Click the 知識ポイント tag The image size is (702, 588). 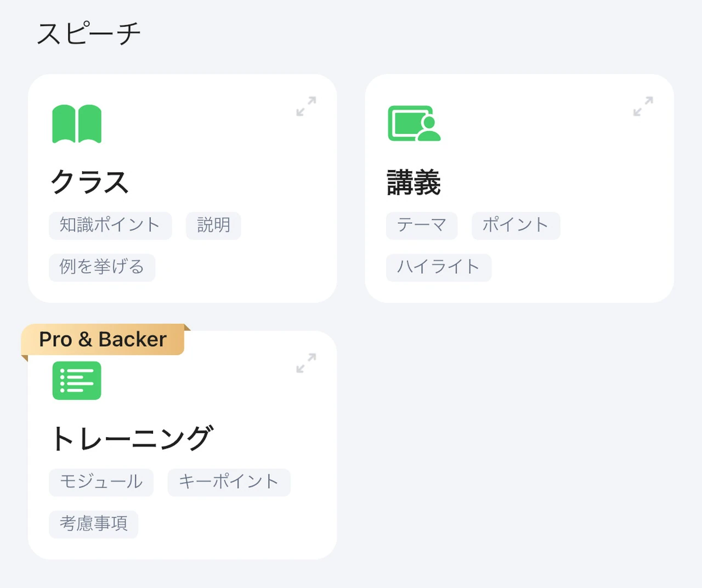coord(110,225)
